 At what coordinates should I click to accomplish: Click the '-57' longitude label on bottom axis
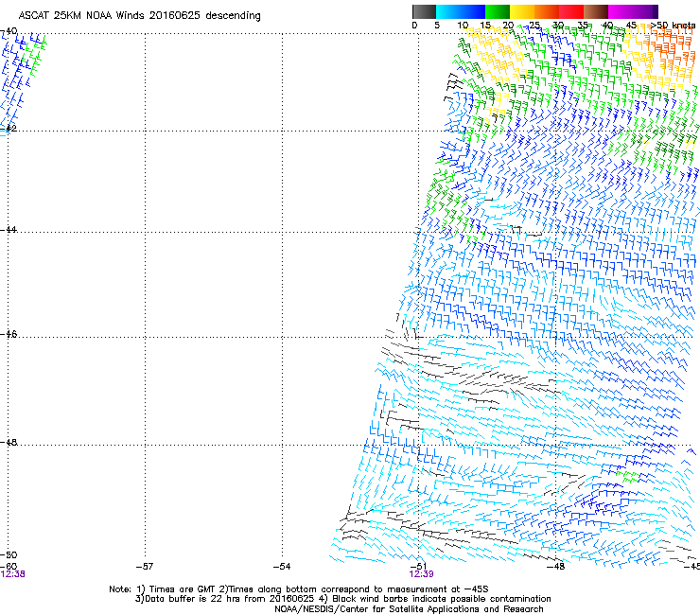[x=145, y=567]
